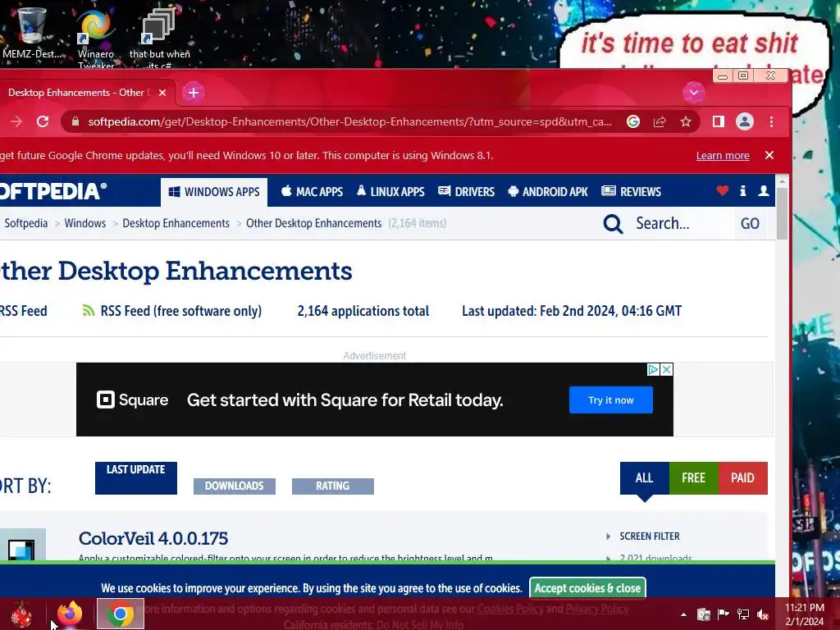Dismiss the Chrome update warning bar
Screen dimensions: 840x630
769,155
